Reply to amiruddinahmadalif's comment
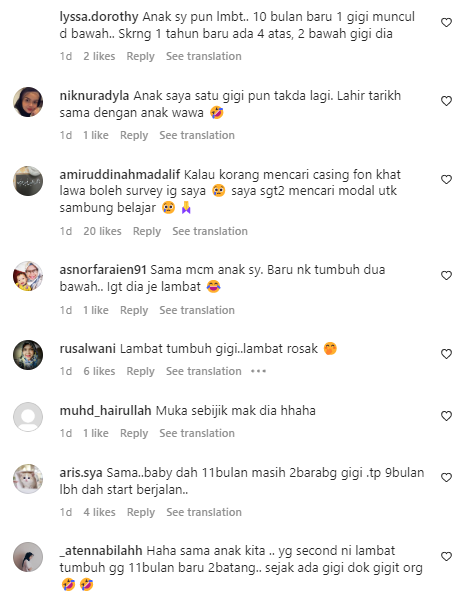This screenshot has width=462, height=601. coord(147,231)
